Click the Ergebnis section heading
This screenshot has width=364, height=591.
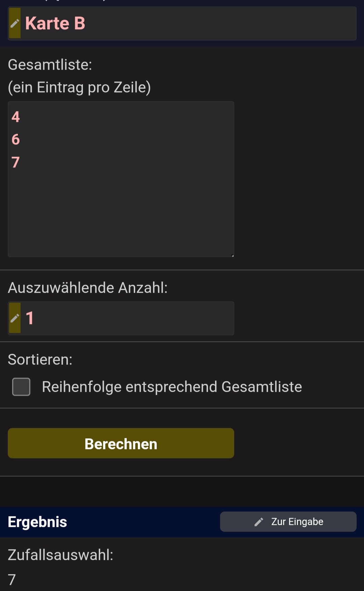[37, 522]
